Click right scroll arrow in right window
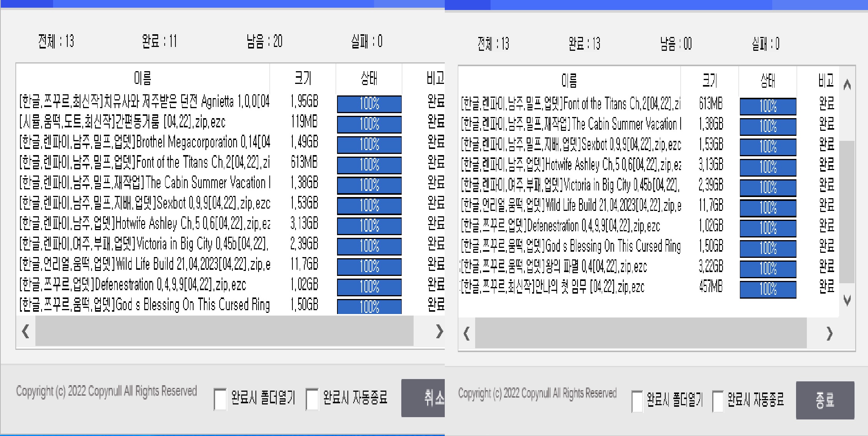This screenshot has width=868, height=436. (x=830, y=334)
